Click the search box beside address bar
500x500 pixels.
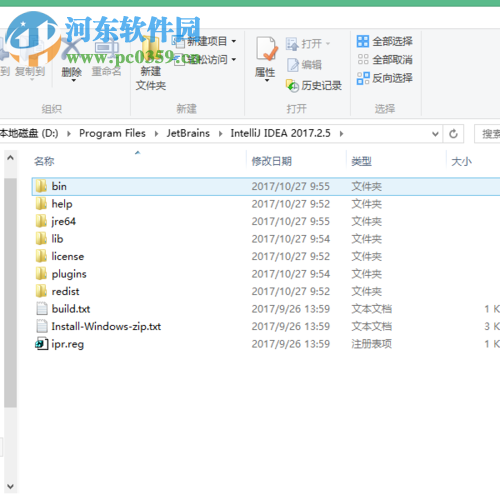487,134
